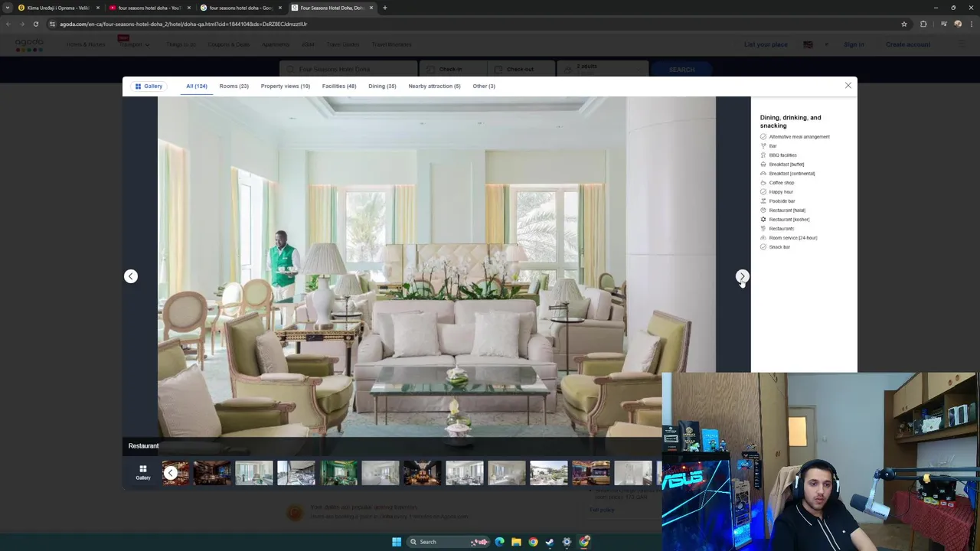Screen dimensions: 980x551
Task: Open the Property views (10) tab
Action: pyautogui.click(x=285, y=86)
